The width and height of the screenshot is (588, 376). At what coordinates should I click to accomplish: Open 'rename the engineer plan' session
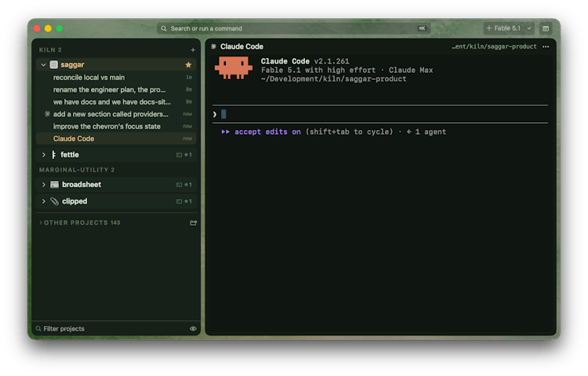point(116,90)
